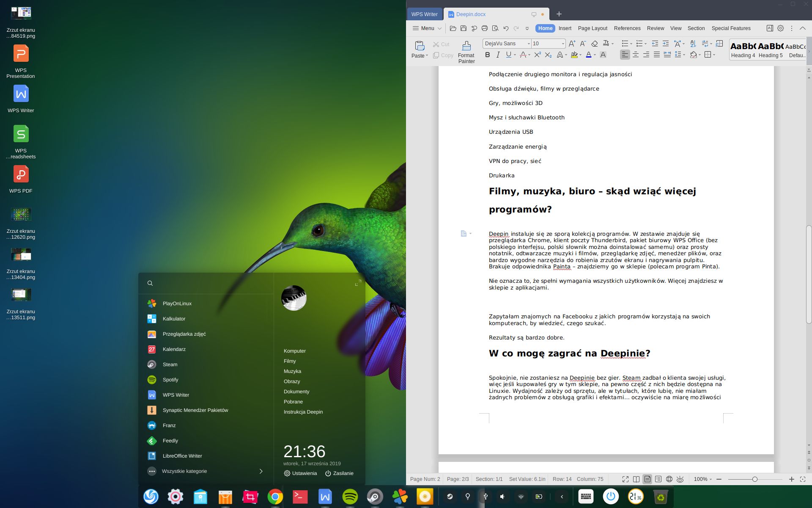Toggle underline formatting
The height and width of the screenshot is (508, 812).
(509, 55)
